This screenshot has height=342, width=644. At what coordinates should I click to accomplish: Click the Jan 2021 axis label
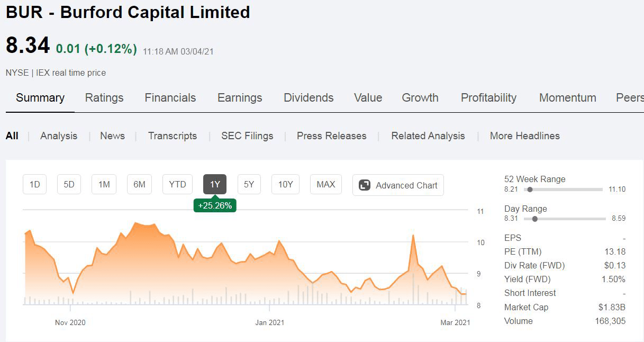[269, 322]
